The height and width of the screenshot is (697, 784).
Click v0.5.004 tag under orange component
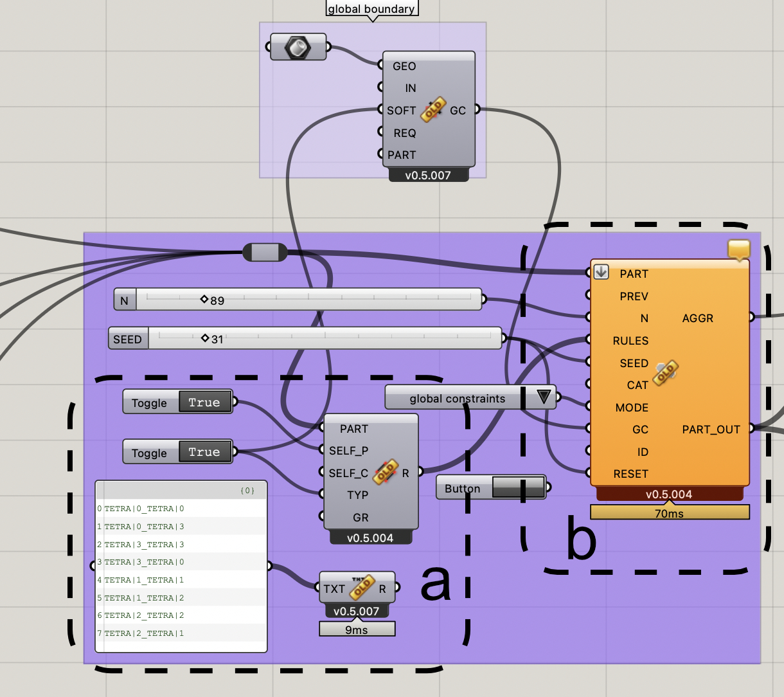click(x=670, y=494)
